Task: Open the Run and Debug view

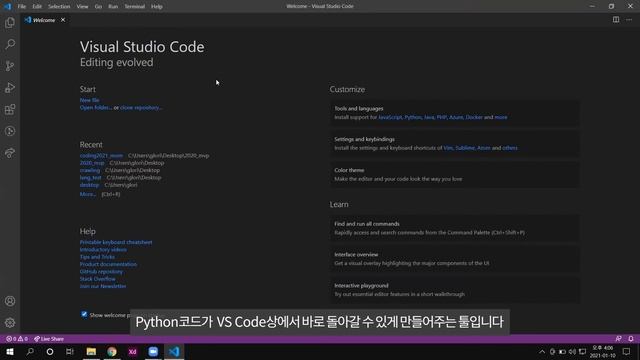Action: [10, 87]
